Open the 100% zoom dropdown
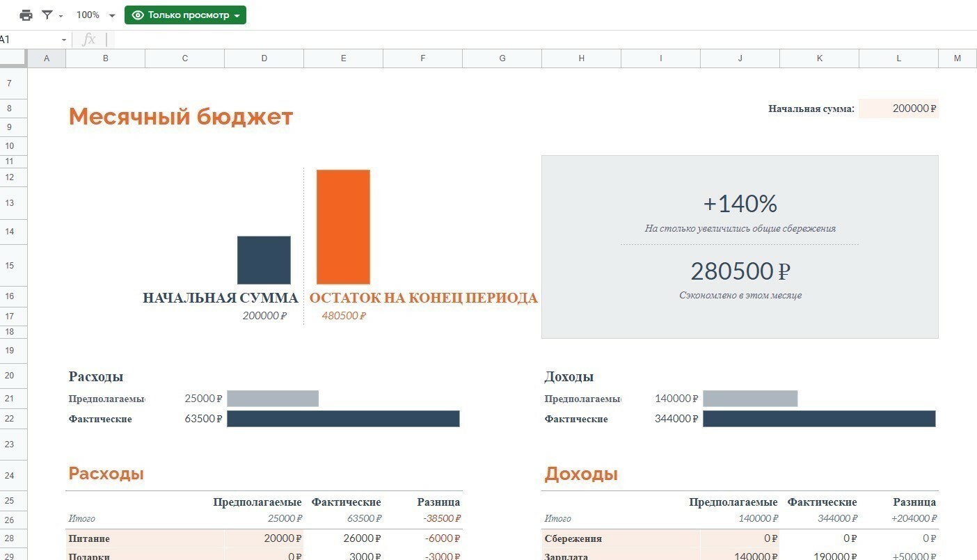Image resolution: width=977 pixels, height=560 pixels. (95, 15)
